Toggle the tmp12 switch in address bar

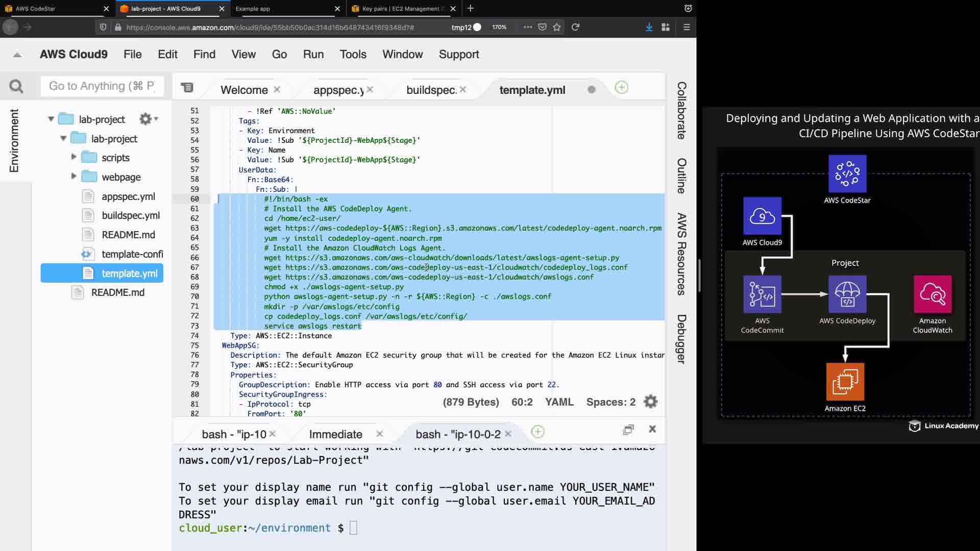(x=477, y=27)
